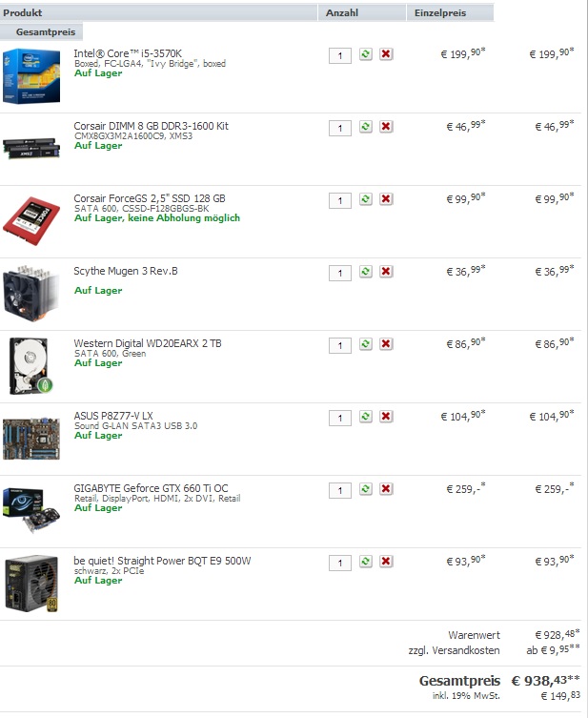588x718 pixels.
Task: Remove Western Digital WD20EARX from cart
Action: pos(386,344)
